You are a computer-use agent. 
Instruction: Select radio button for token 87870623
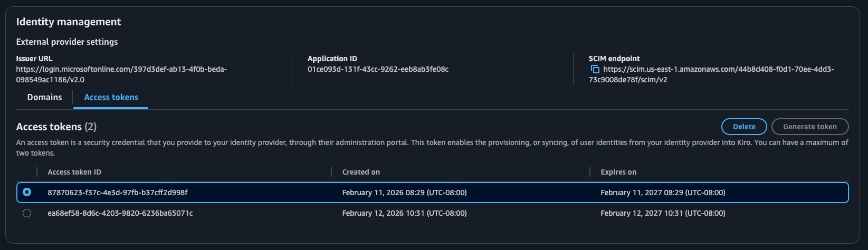click(x=27, y=193)
